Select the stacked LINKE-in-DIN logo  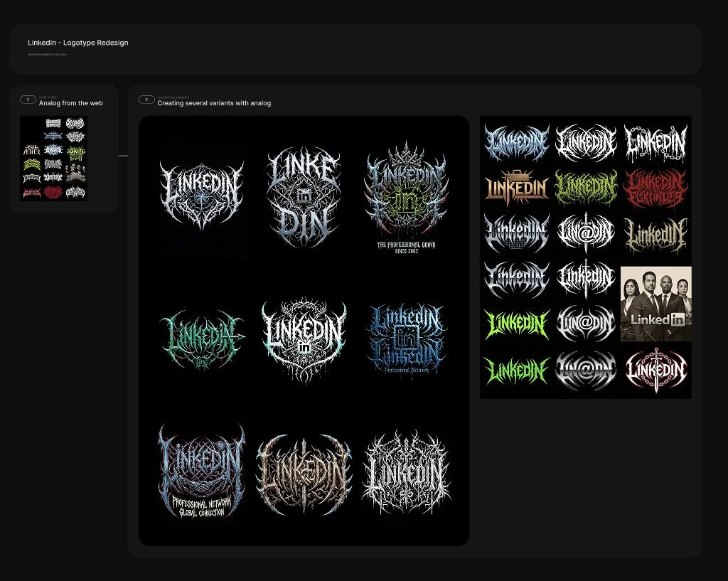coord(304,197)
